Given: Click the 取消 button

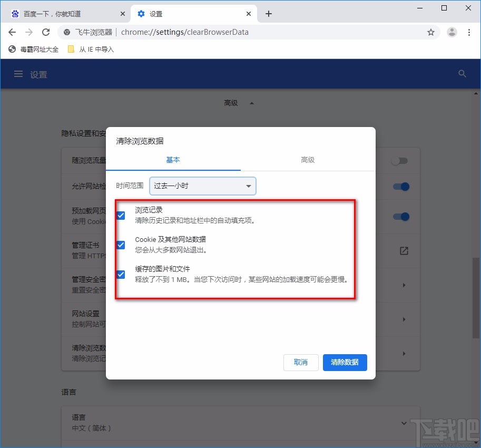Looking at the screenshot, I should (301, 363).
